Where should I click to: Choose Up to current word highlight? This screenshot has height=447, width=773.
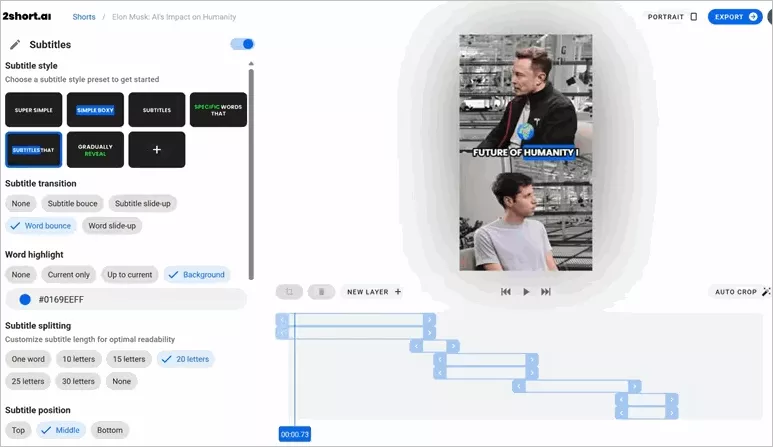[x=130, y=275]
